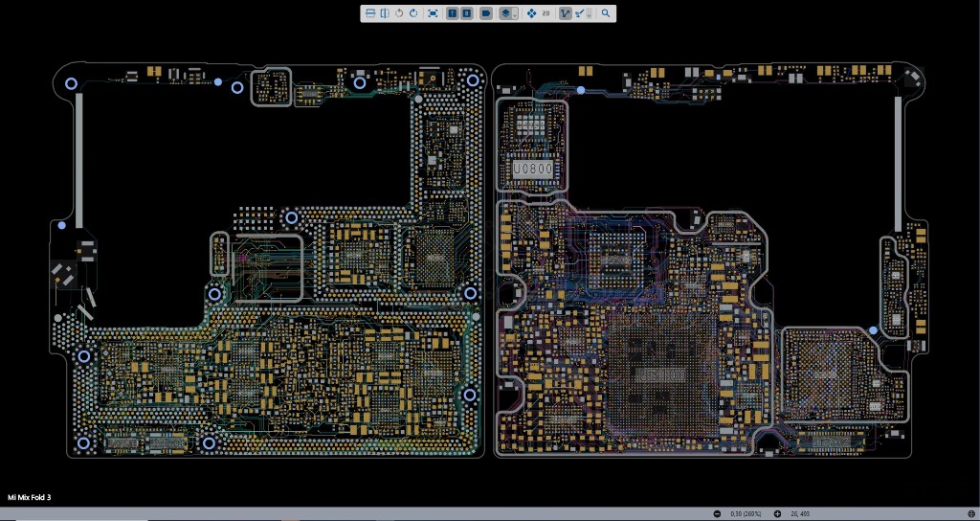Screen dimensions: 980x521
Task: Toggle the layers stack button
Action: click(505, 13)
